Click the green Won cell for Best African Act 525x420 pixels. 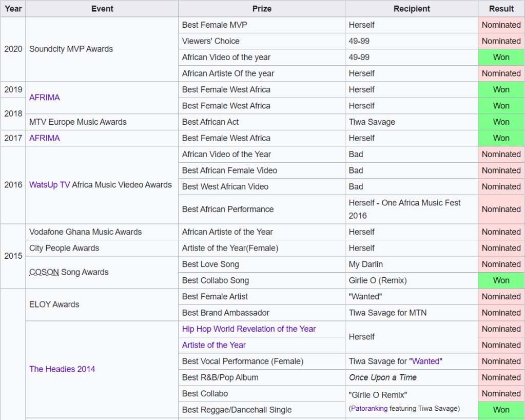pos(501,122)
